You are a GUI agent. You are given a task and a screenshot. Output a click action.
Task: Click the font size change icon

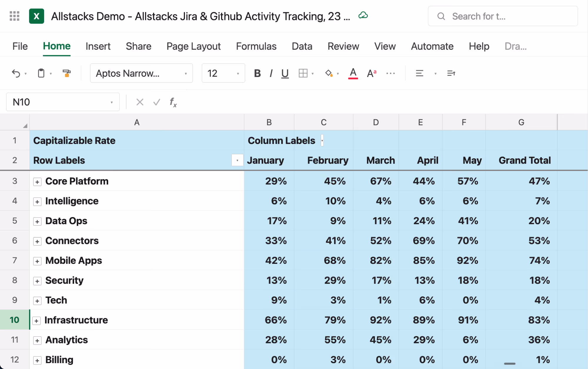[x=372, y=73]
